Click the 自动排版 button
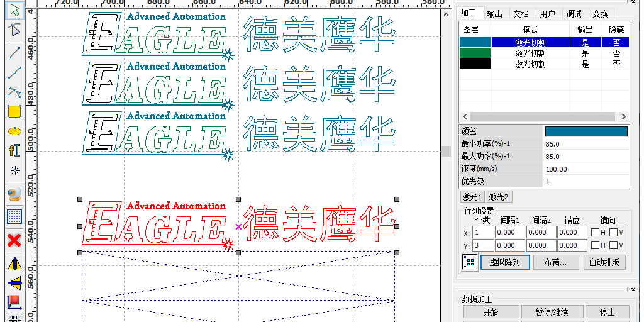644x322 pixels. [x=604, y=262]
